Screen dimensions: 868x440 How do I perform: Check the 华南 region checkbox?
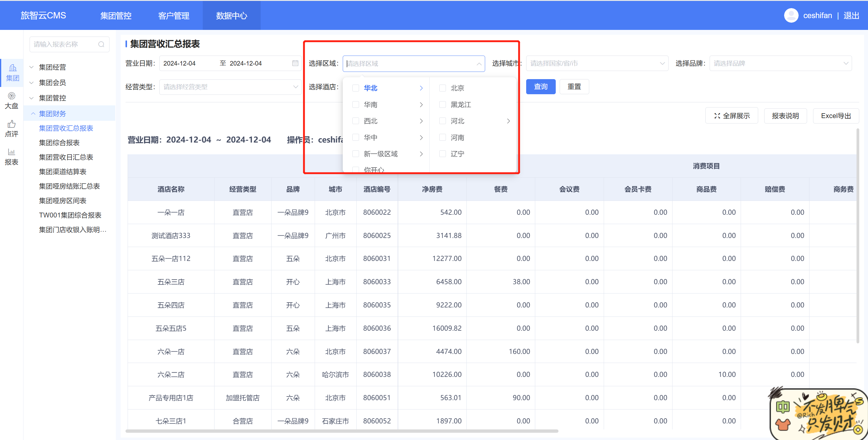tap(355, 104)
